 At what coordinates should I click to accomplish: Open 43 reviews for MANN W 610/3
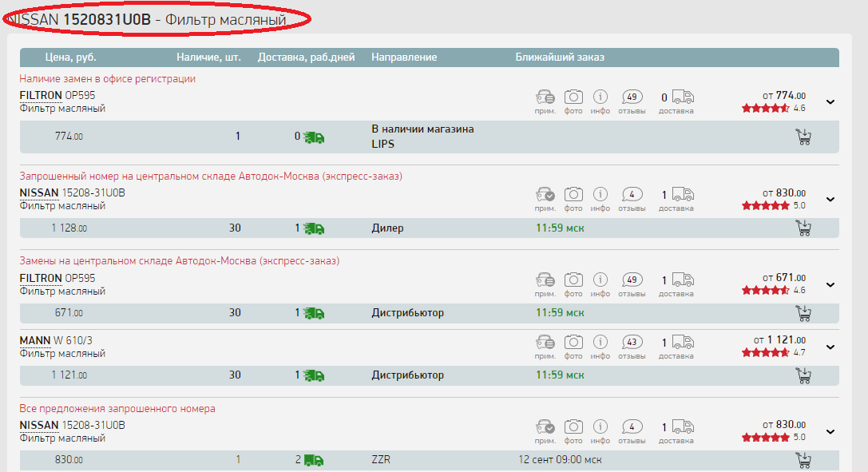point(632,343)
